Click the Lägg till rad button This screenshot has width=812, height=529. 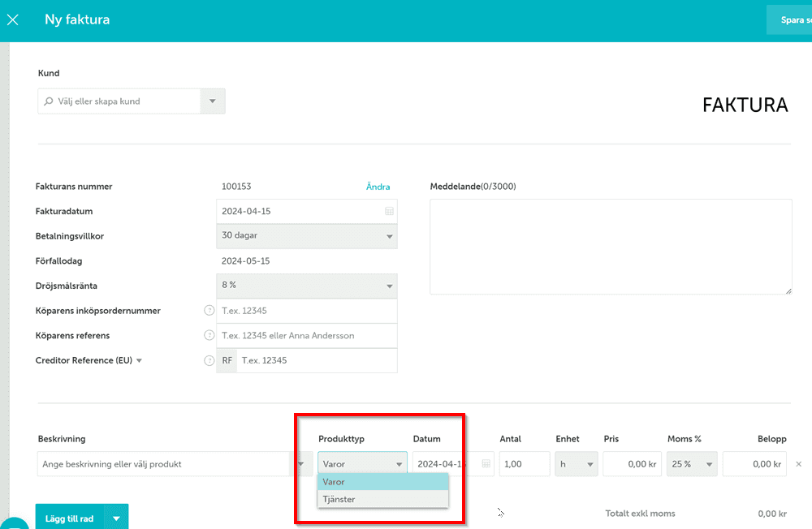pos(70,518)
